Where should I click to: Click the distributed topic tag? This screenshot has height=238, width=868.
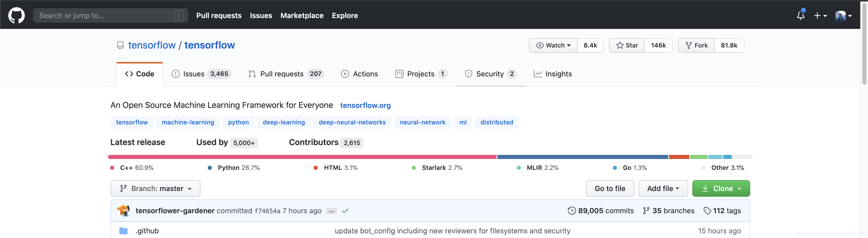[x=497, y=123]
